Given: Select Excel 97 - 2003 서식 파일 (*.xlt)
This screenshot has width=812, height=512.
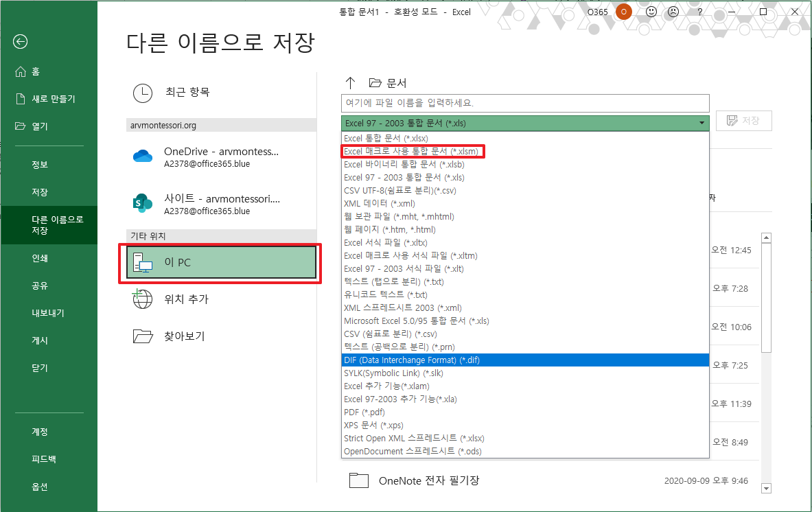Looking at the screenshot, I should [x=525, y=268].
